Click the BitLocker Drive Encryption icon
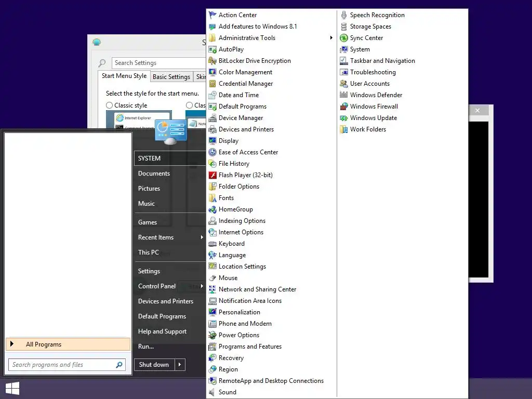532x399 pixels. [x=212, y=61]
